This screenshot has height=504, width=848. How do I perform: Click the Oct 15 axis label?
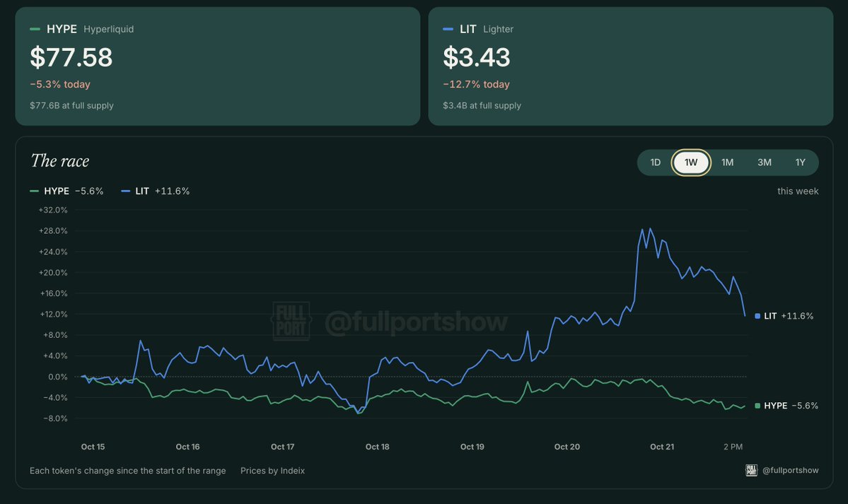93,447
